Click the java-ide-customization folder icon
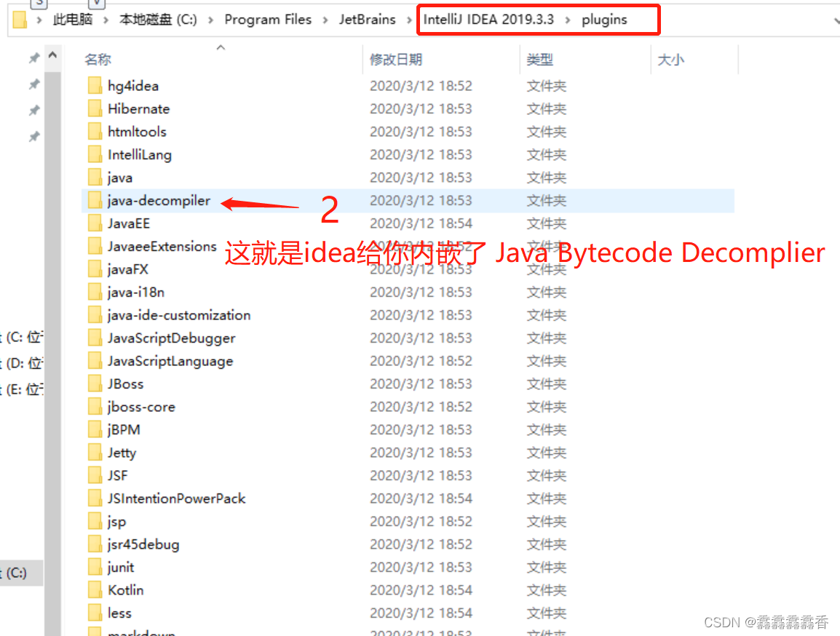 pyautogui.click(x=95, y=315)
